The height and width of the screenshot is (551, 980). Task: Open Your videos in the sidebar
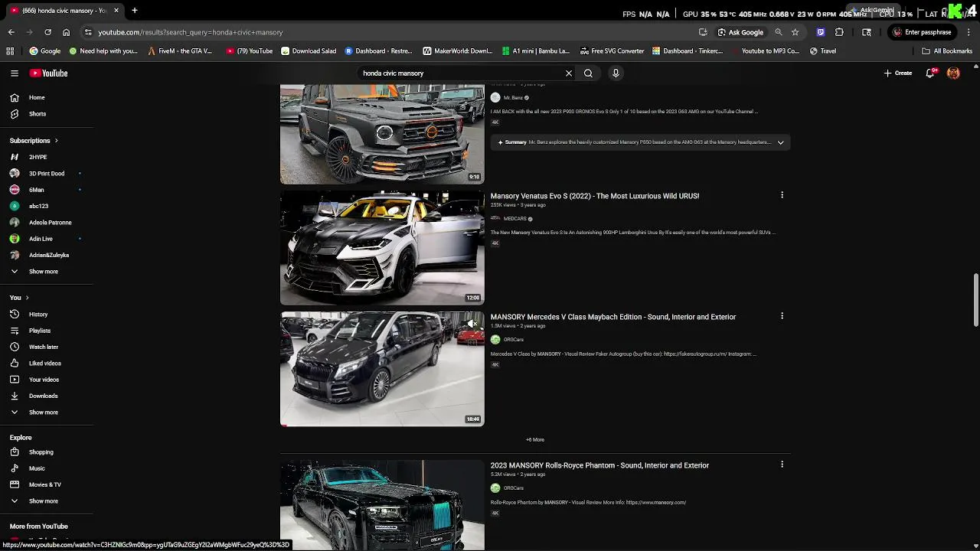(x=44, y=380)
